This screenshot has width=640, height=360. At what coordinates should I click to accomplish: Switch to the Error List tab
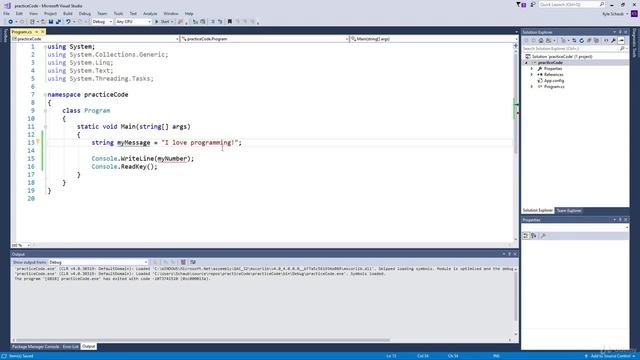coord(70,347)
